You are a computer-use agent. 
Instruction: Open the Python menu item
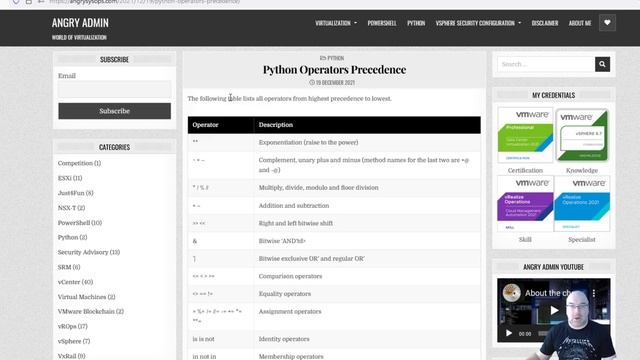(416, 23)
